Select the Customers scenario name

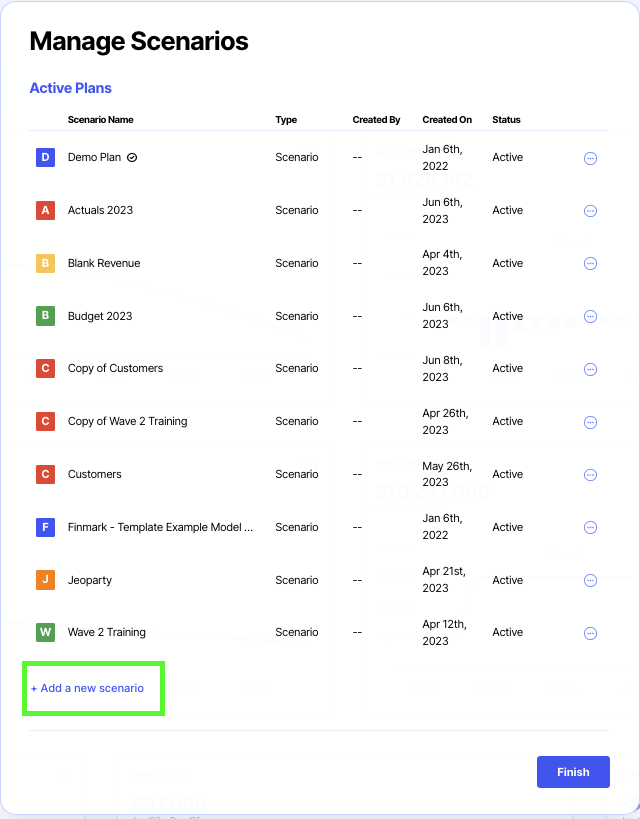click(x=95, y=474)
